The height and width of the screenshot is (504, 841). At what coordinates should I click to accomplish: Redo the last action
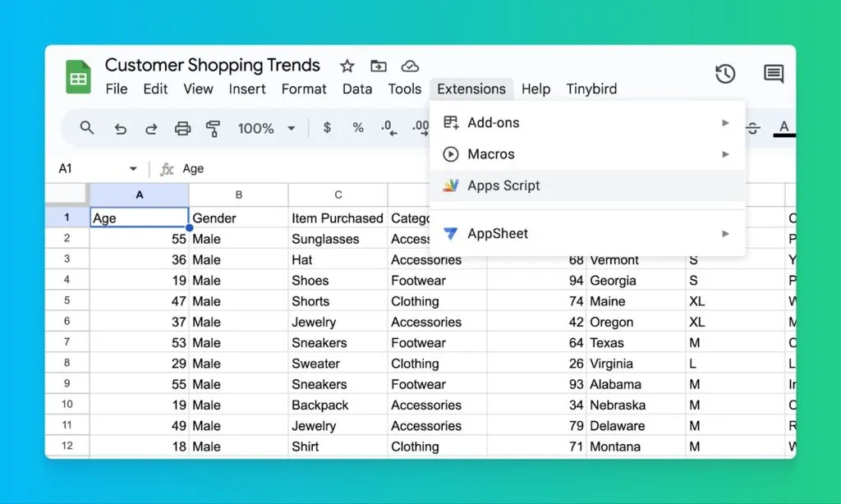[151, 128]
